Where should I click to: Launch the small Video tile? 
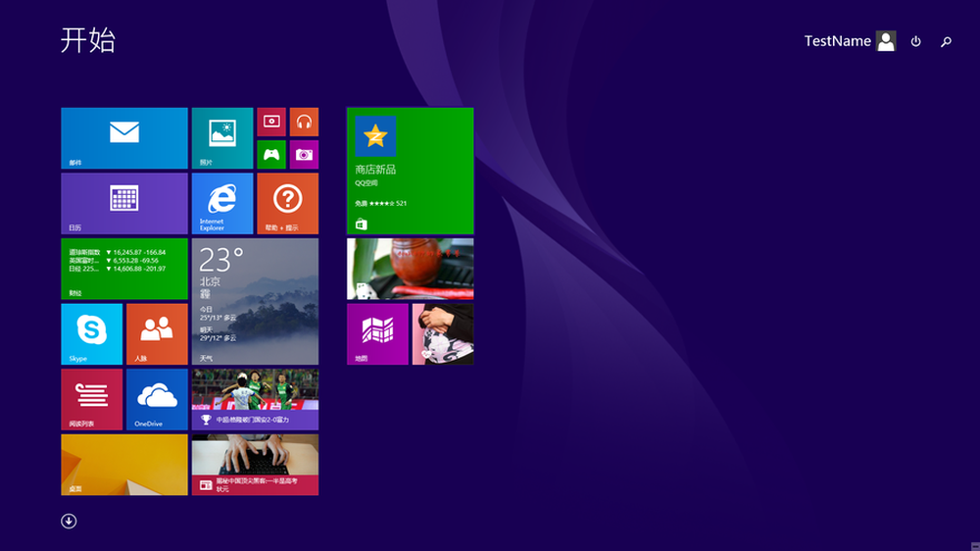click(271, 122)
